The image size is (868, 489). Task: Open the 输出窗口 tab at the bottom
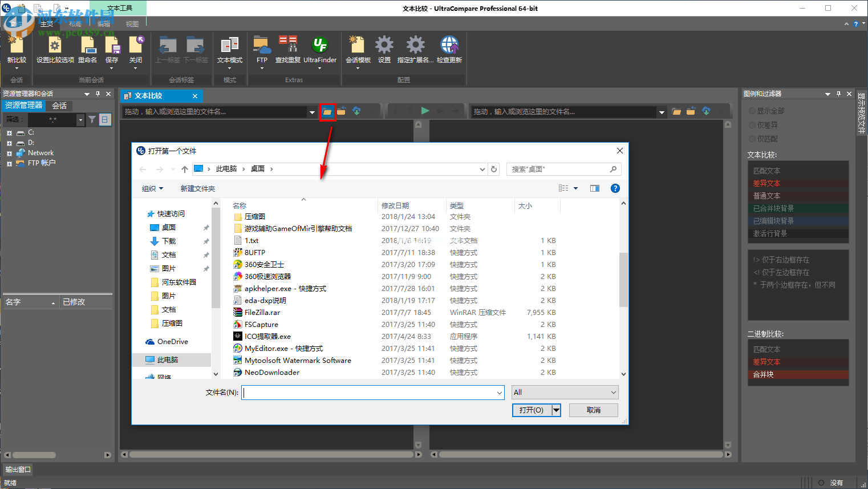click(18, 470)
